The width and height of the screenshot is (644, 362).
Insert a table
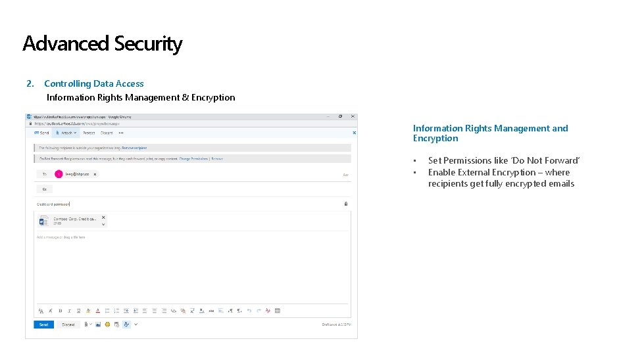(278, 311)
